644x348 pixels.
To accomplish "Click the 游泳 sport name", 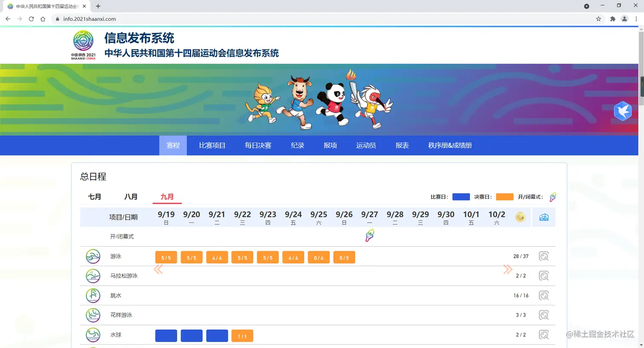I will click(116, 256).
